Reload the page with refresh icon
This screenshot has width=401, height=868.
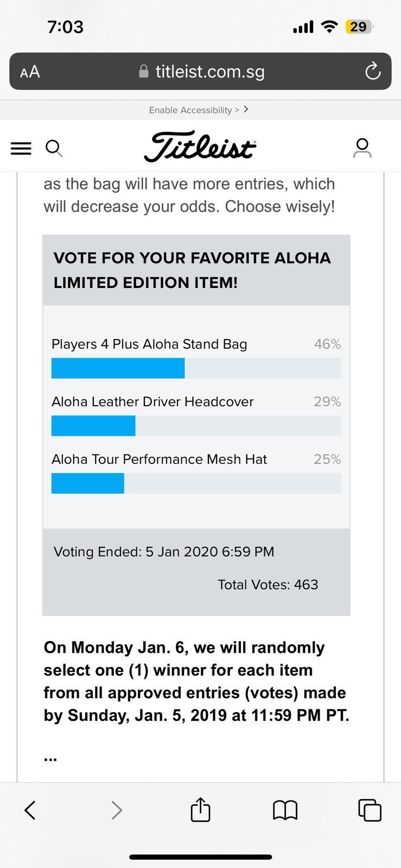pyautogui.click(x=373, y=71)
